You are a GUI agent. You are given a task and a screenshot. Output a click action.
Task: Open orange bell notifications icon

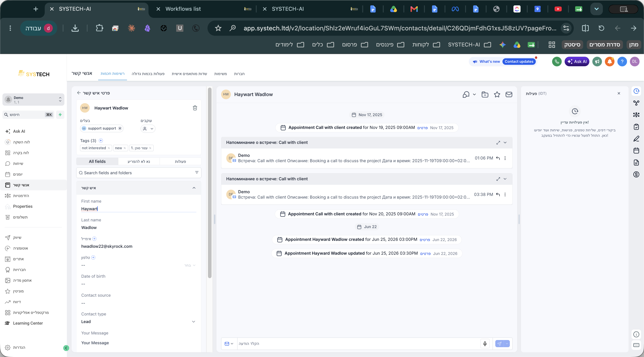tap(610, 61)
